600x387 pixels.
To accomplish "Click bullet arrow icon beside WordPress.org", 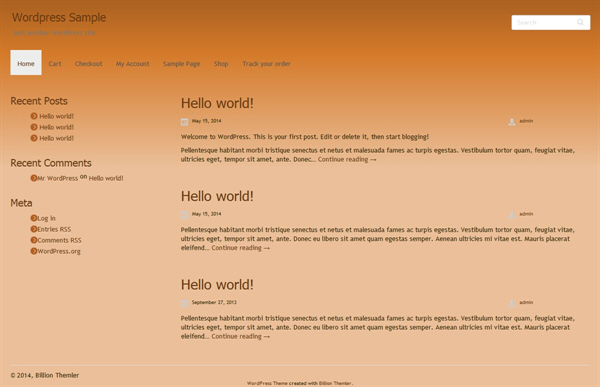I will pos(34,251).
